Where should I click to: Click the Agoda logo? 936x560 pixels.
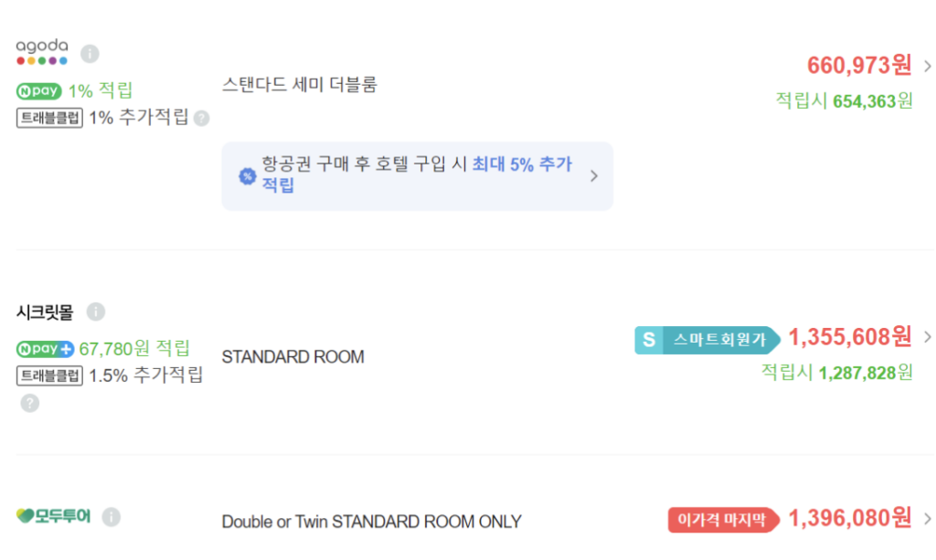42,52
